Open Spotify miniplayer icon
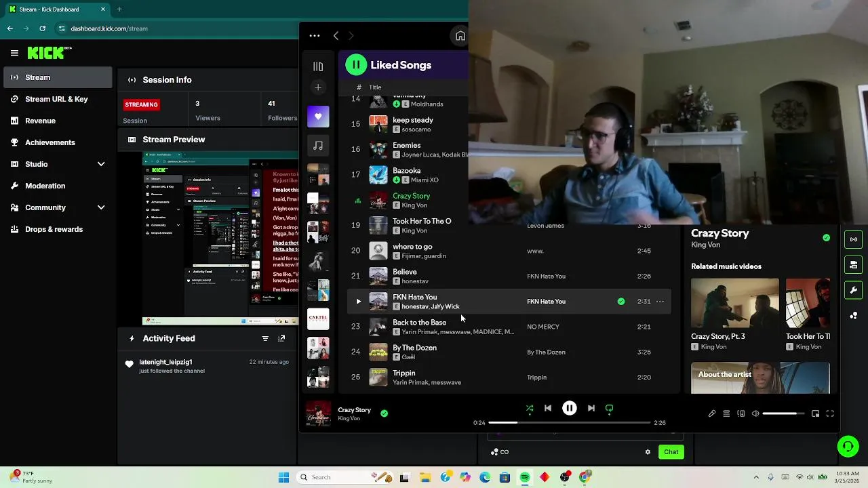868x488 pixels. click(x=815, y=413)
